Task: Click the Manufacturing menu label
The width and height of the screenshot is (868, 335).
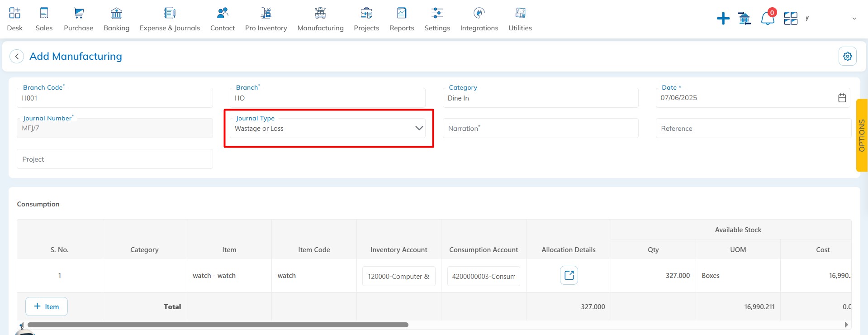Action: 320,28
